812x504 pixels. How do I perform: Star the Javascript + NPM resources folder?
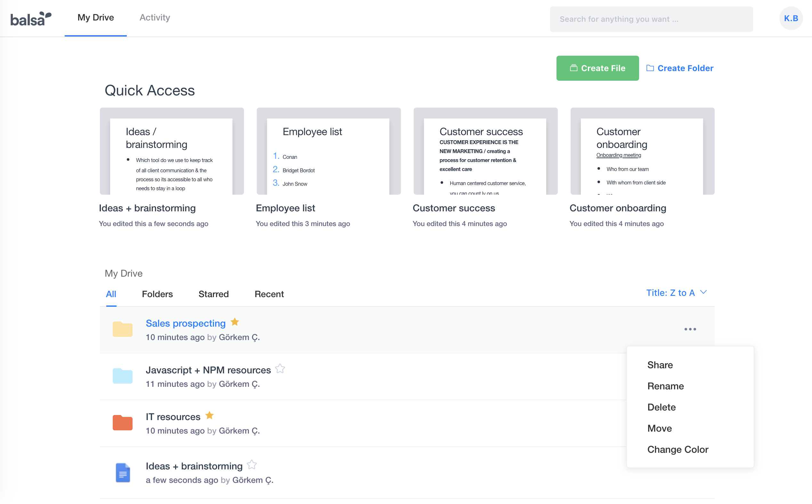[280, 369]
